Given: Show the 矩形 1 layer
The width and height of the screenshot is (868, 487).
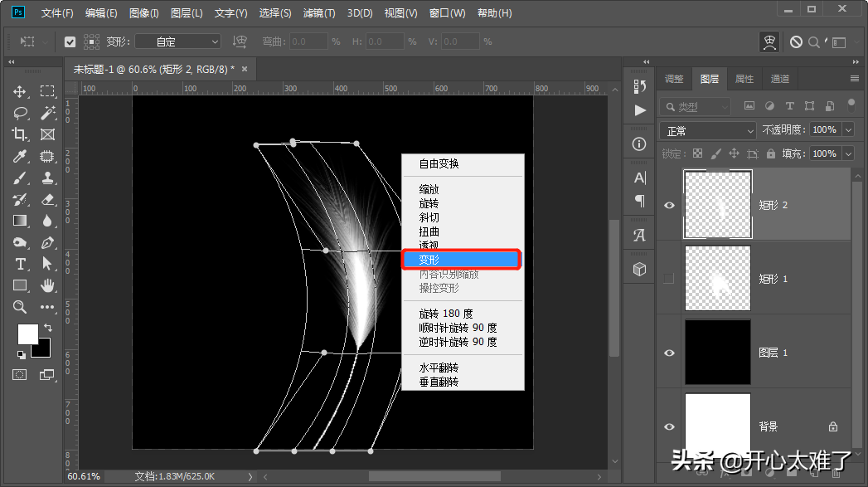Looking at the screenshot, I should click(x=669, y=279).
